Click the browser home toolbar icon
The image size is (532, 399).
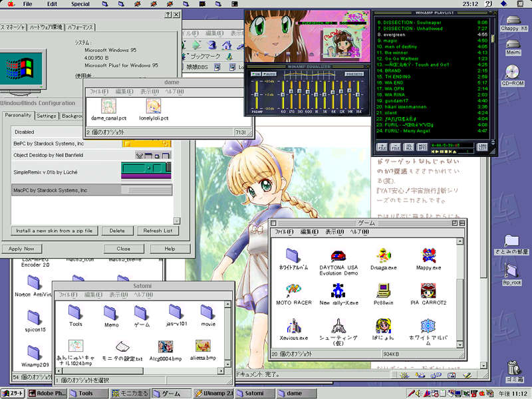click(x=227, y=45)
